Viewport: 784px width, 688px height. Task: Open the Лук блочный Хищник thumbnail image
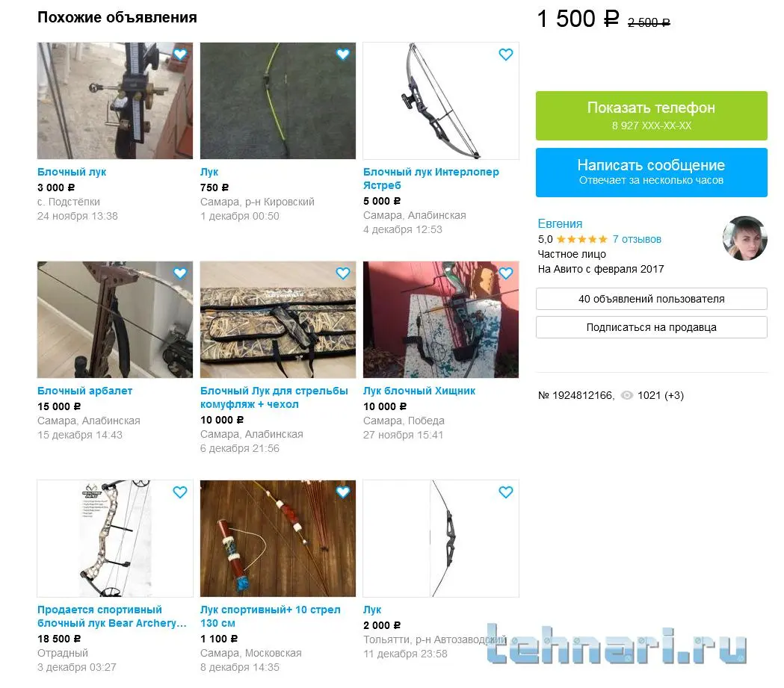coord(441,319)
